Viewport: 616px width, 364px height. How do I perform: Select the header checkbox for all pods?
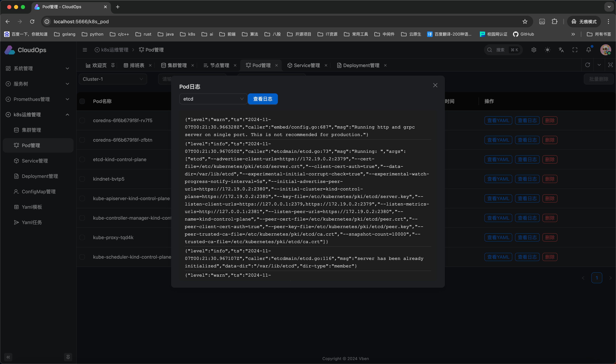coord(82,101)
